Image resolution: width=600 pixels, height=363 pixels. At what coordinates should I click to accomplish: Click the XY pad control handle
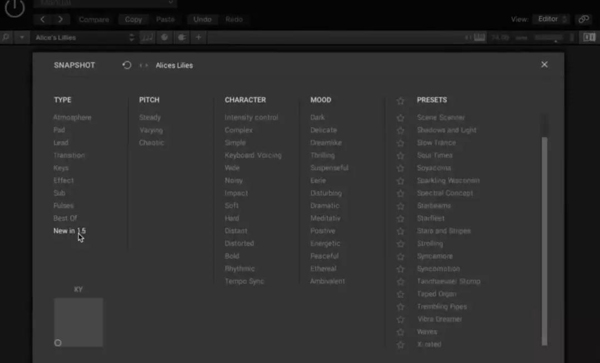point(58,343)
